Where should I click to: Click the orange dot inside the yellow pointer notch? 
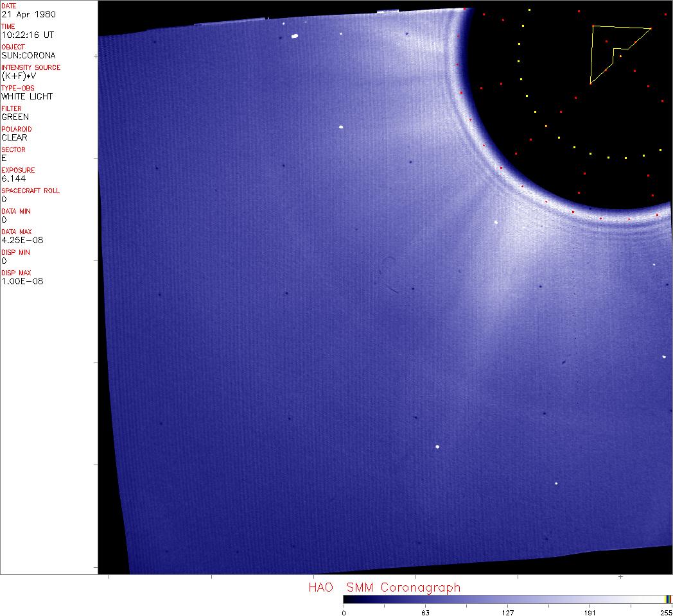pyautogui.click(x=620, y=56)
